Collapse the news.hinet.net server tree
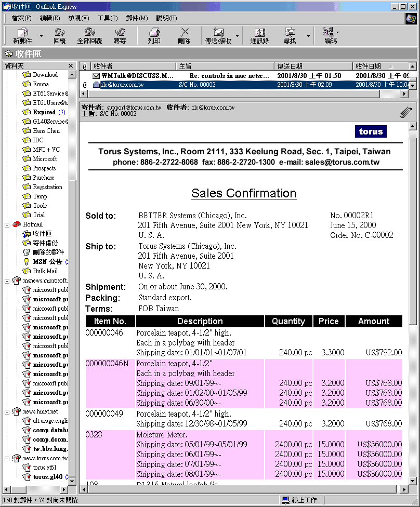Viewport: 420px width, 507px height. pos(7,412)
